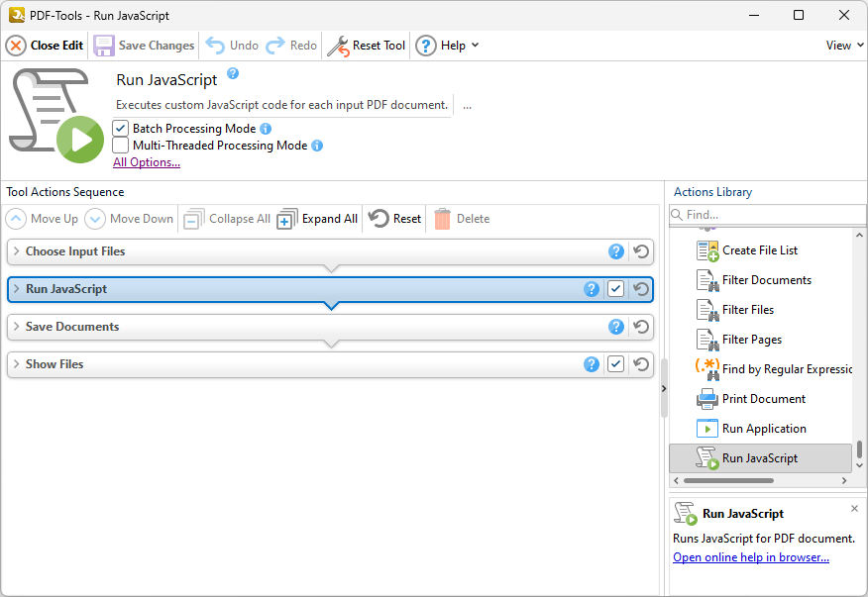Toggle the Run JavaScript step enabled checkbox
Screen dimensions: 868x597
click(615, 289)
